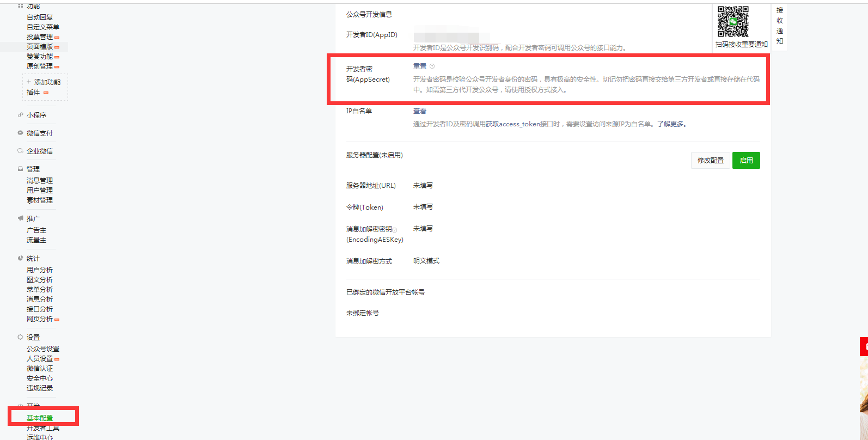Viewport: 868px width, 440px height.
Task: Click the help icon next to 重置
Action: (432, 66)
